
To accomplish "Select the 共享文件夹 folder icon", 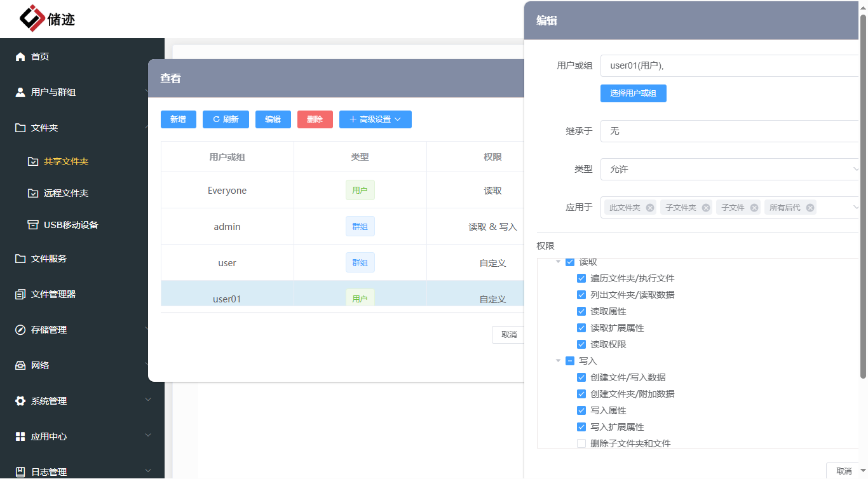I will 32,161.
